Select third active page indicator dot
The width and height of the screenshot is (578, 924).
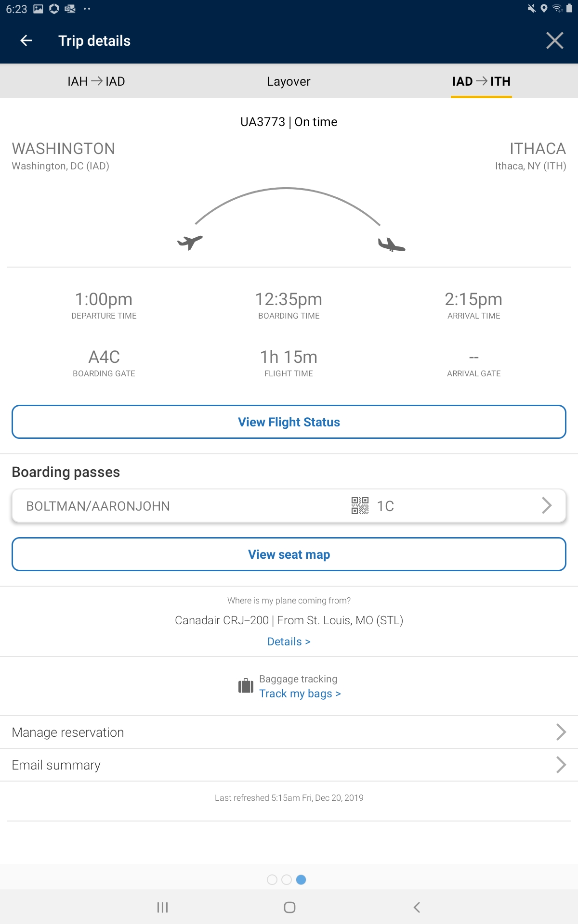[301, 880]
